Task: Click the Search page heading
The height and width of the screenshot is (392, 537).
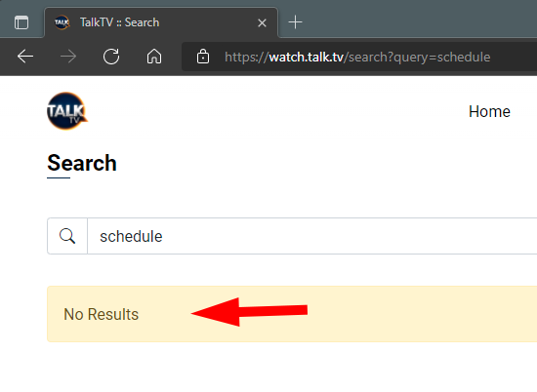Action: 82,163
